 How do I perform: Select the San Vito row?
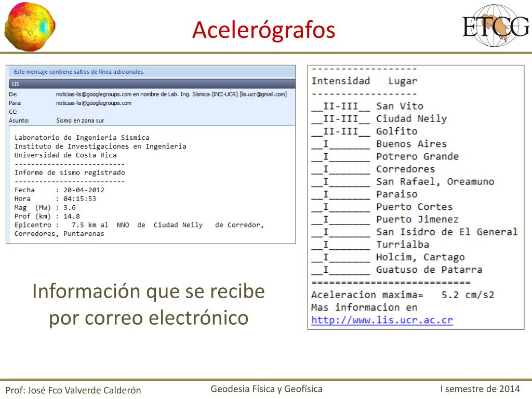pos(367,106)
